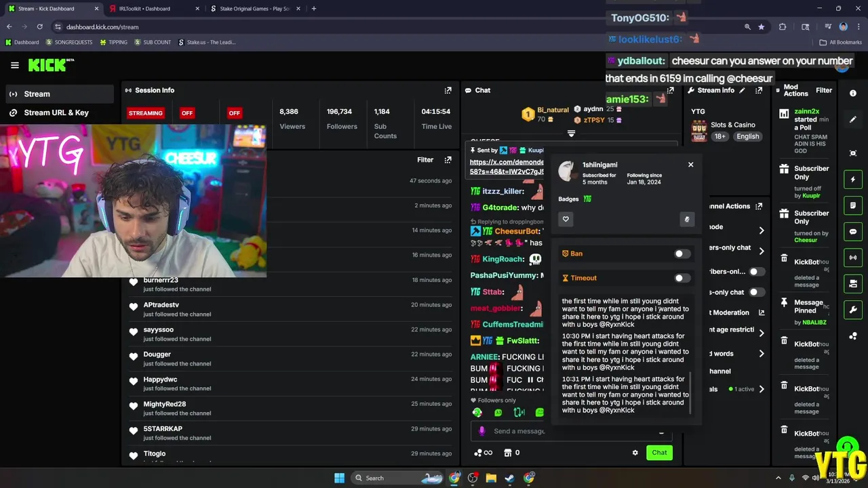Click the mute icon on 1shiinigami's card
The height and width of the screenshot is (488, 868).
click(687, 219)
